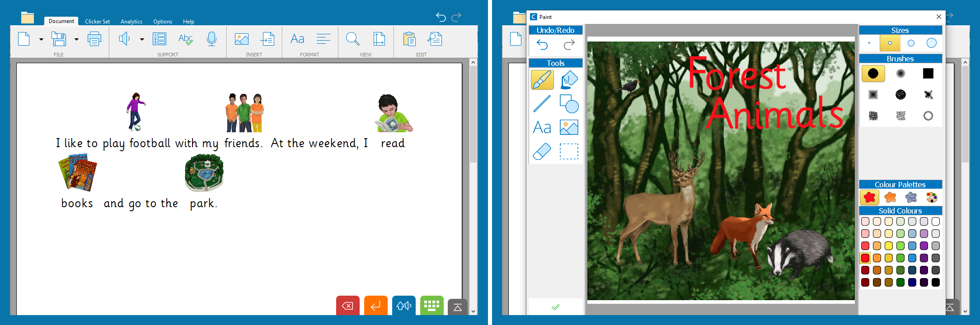Select the fill bucket tool
Viewport: 980px width, 325px height.
coord(569,80)
